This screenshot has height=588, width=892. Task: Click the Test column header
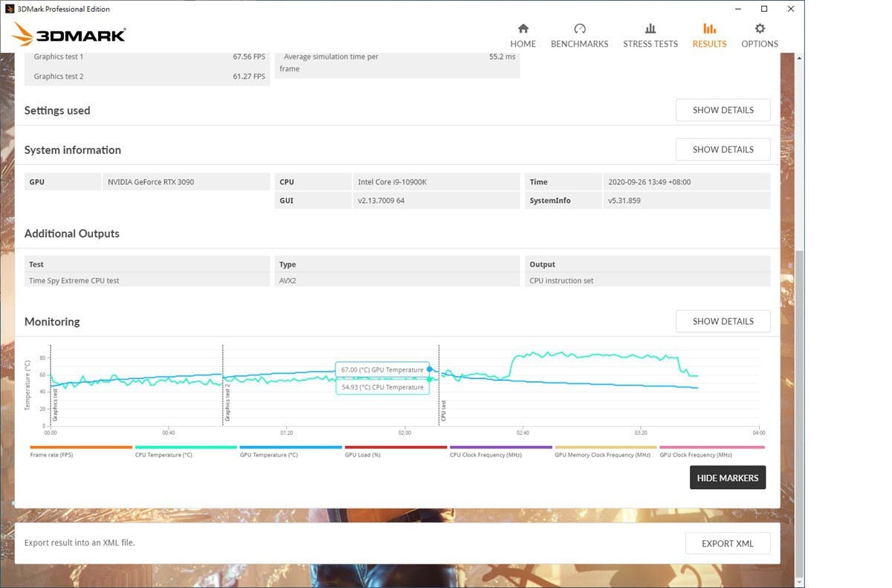coord(147,264)
